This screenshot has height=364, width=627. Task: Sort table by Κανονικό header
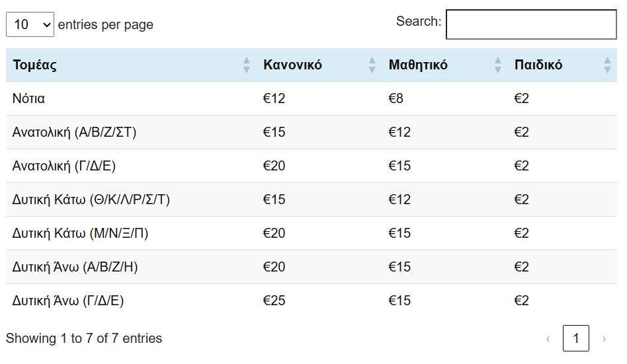click(x=292, y=65)
